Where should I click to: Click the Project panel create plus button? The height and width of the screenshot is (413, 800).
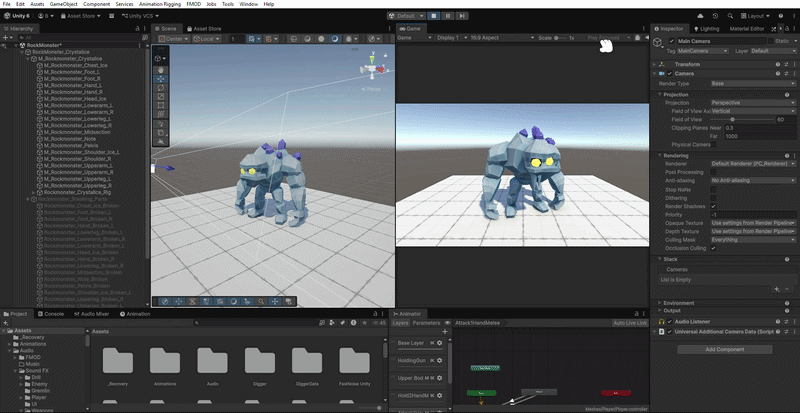[x=6, y=323]
